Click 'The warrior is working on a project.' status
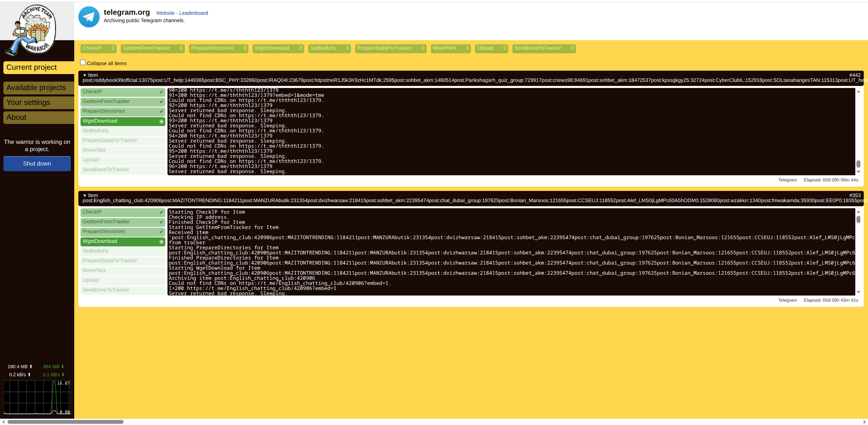Screen dimensions: 868x425 (x=37, y=146)
